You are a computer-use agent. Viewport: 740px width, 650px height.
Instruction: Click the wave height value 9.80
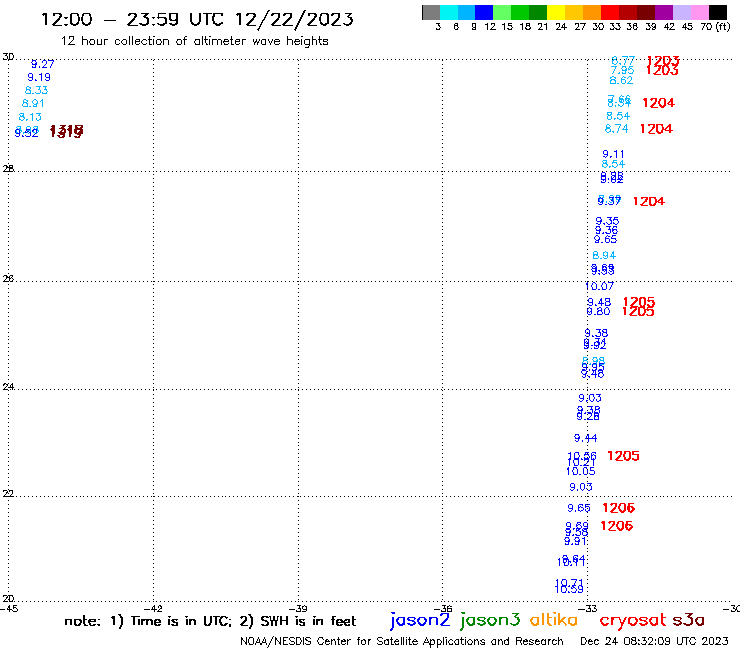(598, 312)
